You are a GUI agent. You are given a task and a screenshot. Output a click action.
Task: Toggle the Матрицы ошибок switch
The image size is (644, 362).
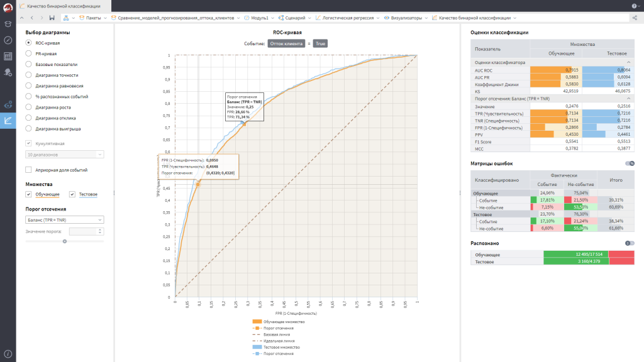[630, 163]
